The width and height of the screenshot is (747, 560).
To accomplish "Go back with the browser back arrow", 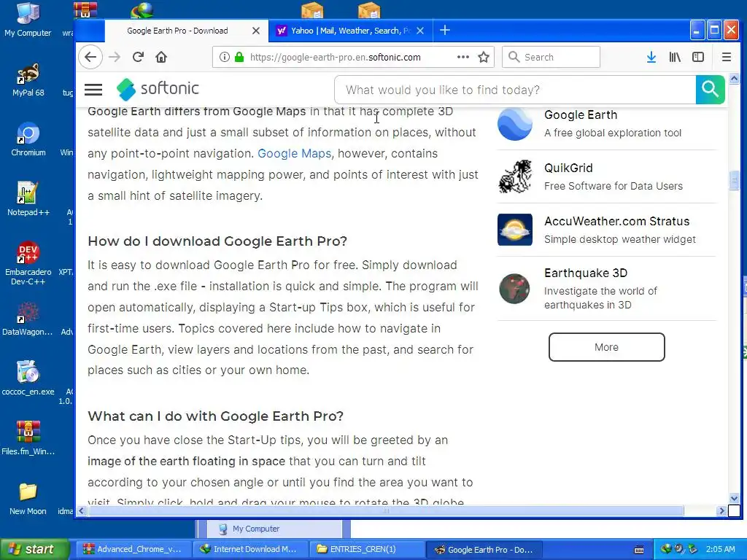I will (x=90, y=57).
